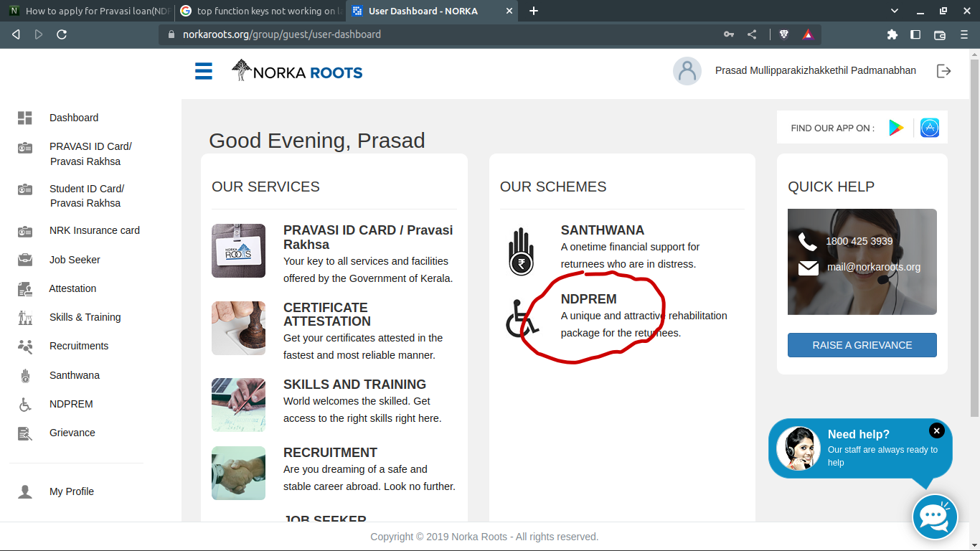Click the 1800 425 3939 phone number

coord(859,241)
